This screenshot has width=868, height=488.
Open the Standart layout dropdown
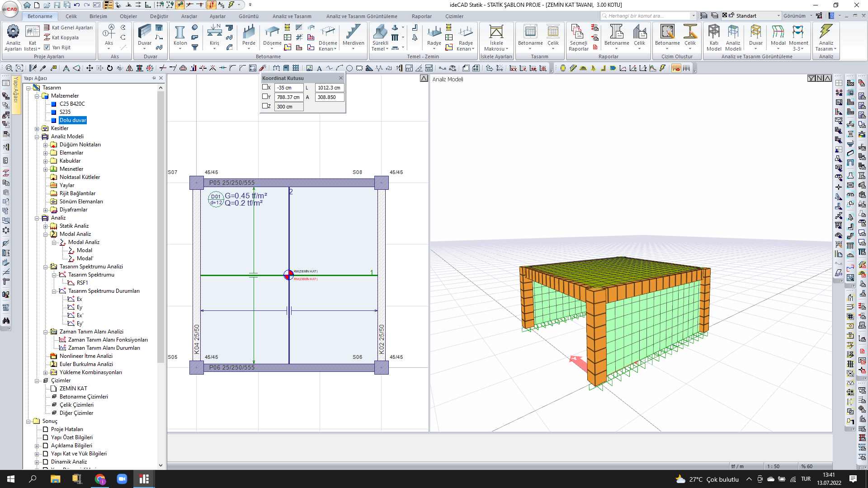[x=778, y=16]
